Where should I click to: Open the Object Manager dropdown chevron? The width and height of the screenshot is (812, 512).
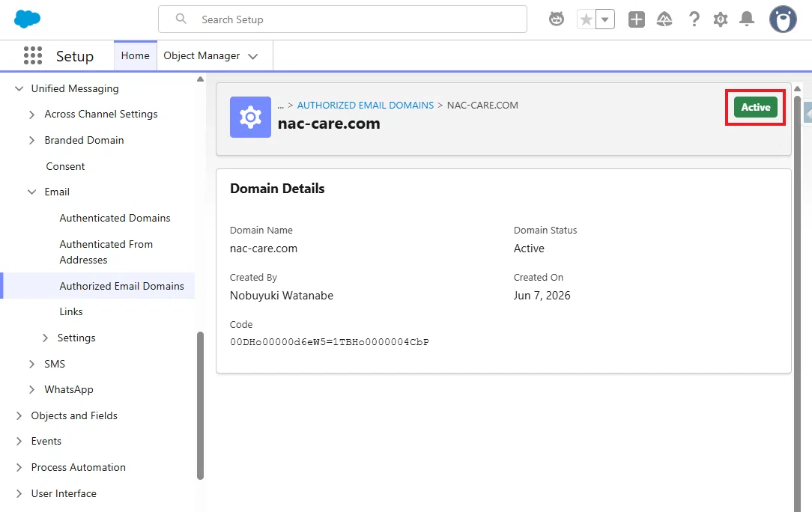[x=252, y=56]
